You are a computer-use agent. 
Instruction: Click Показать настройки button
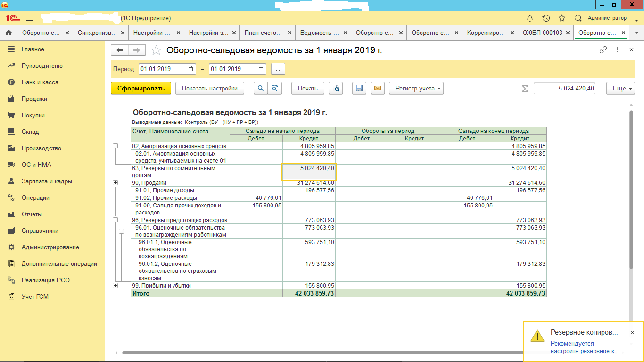point(210,88)
